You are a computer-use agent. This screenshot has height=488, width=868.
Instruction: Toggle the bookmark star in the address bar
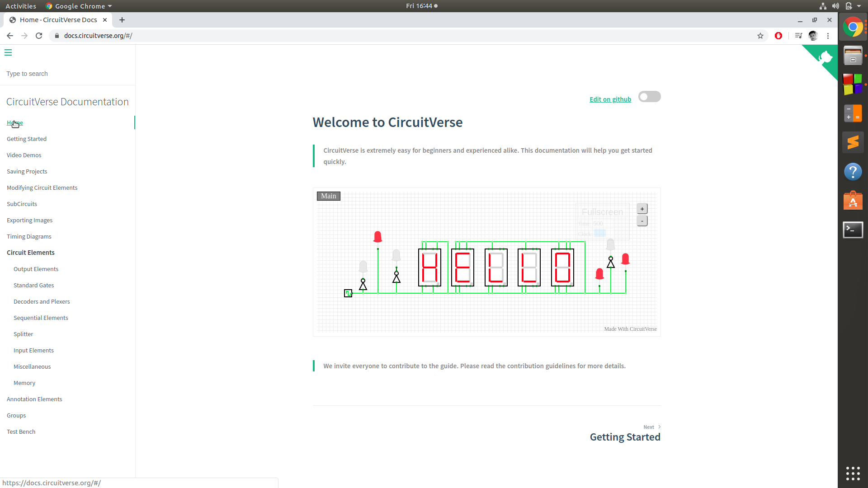point(761,36)
